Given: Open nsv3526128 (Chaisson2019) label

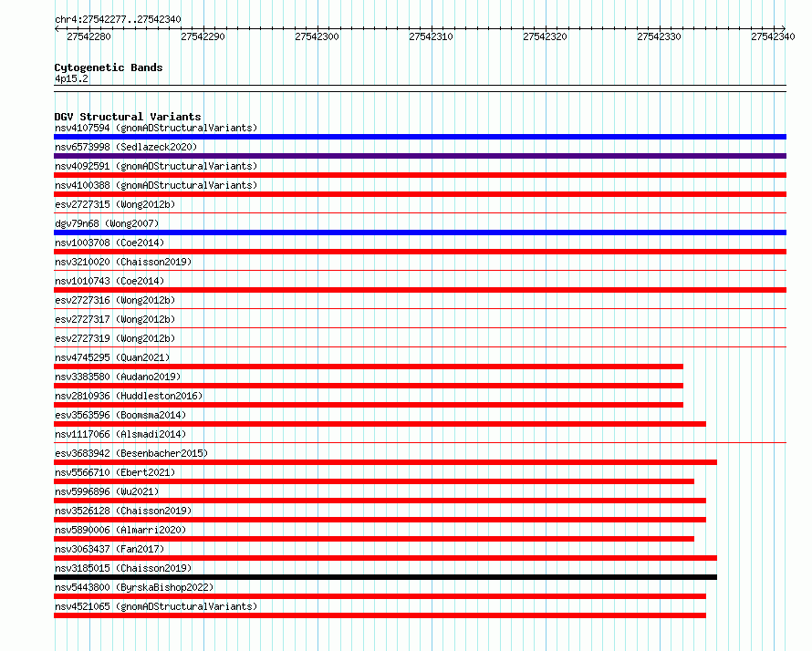Looking at the screenshot, I should pyautogui.click(x=123, y=511).
